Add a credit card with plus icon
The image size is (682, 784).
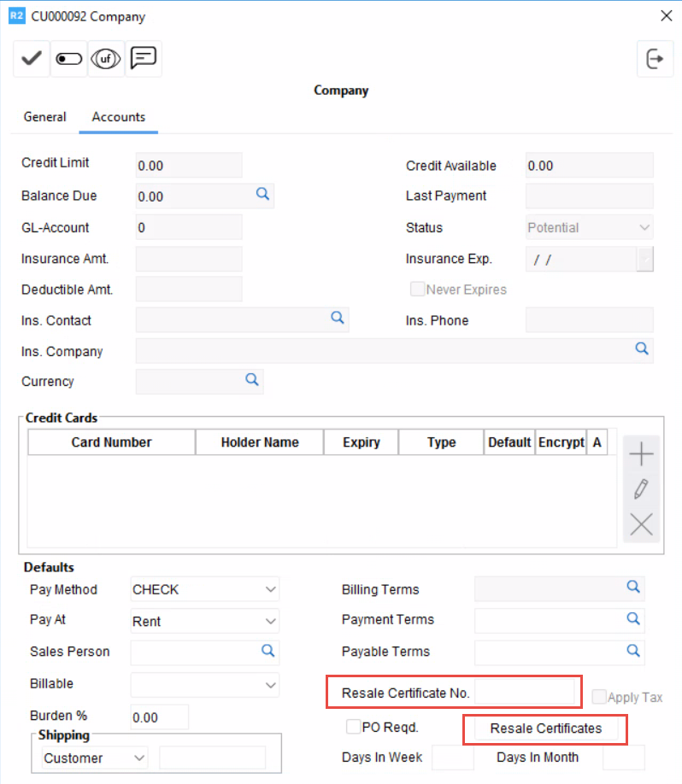pyautogui.click(x=641, y=454)
